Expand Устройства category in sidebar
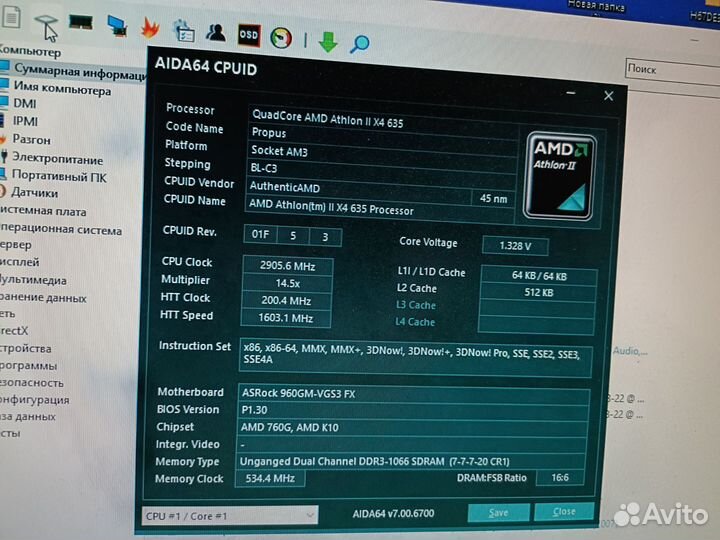720x540 pixels. click(x=26, y=348)
